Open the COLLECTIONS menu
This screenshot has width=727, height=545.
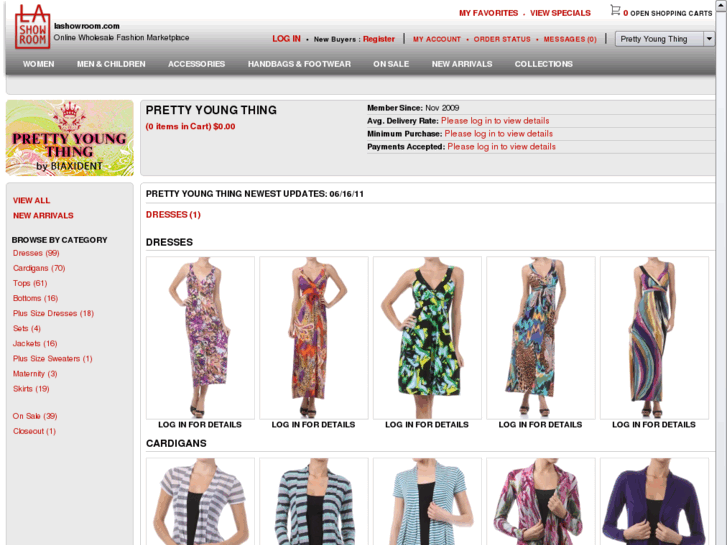pyautogui.click(x=543, y=64)
